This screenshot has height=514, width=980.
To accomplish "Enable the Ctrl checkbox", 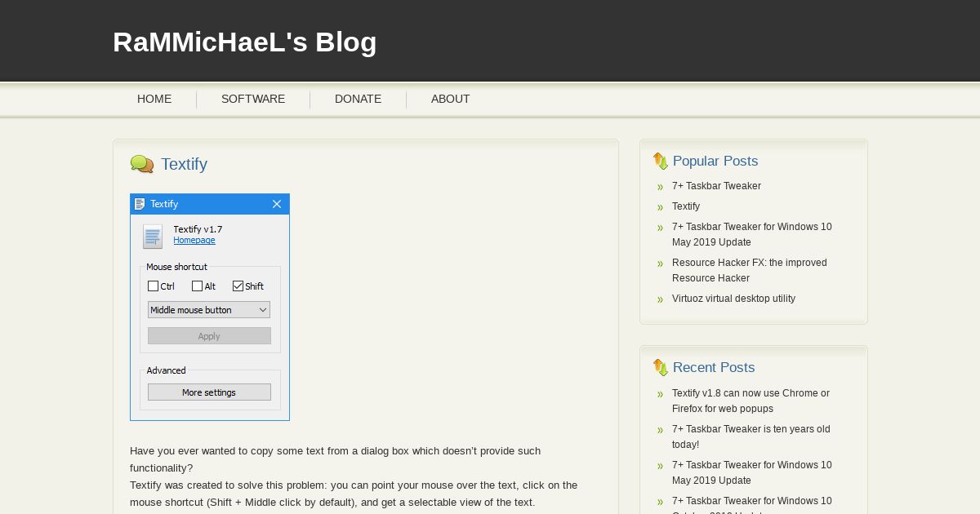I will [x=153, y=286].
